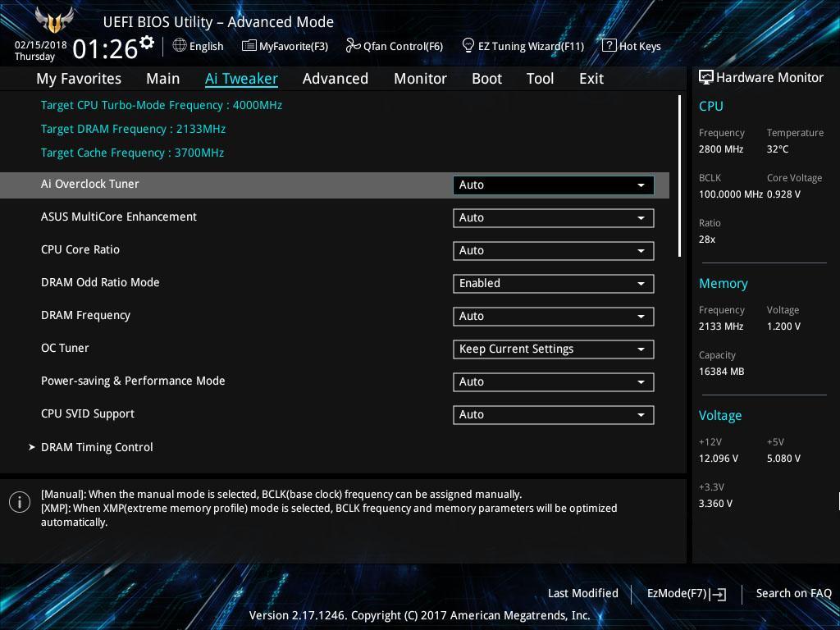Screen dimensions: 840x630
Task: Click the Hardware Monitor display icon
Action: pos(706,78)
